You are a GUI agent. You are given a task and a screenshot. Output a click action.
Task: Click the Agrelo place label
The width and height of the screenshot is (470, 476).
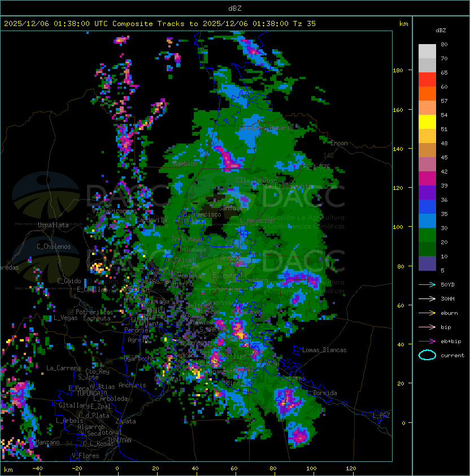tap(138, 340)
